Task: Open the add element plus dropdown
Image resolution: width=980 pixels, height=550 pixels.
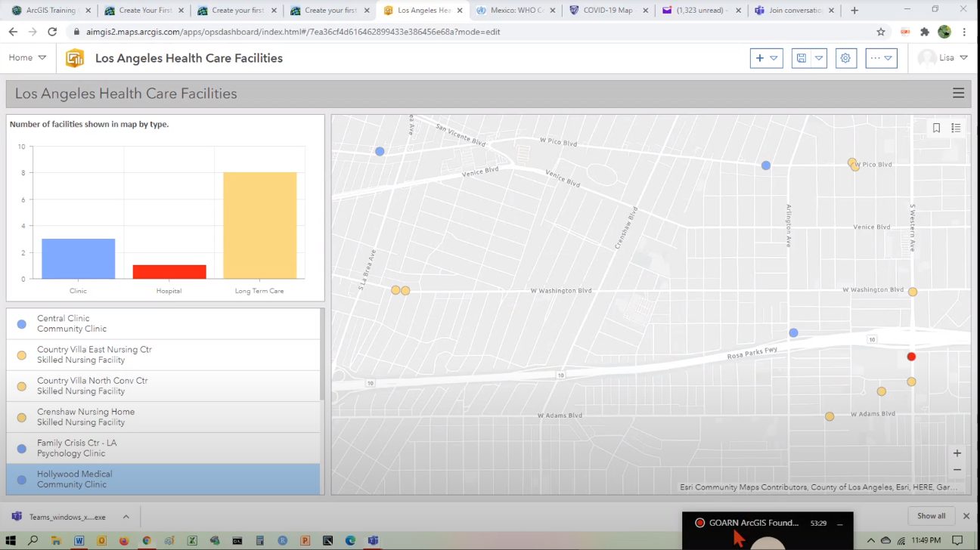Action: click(766, 58)
